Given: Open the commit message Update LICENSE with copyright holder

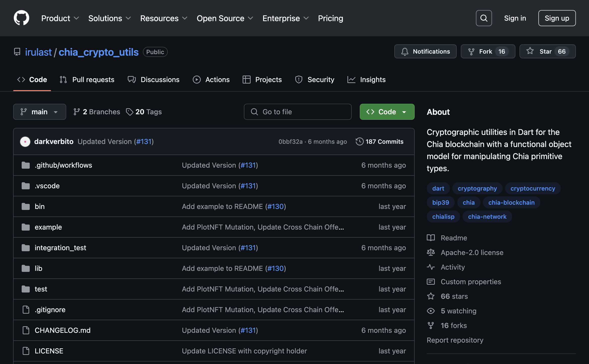Looking at the screenshot, I should [244, 351].
